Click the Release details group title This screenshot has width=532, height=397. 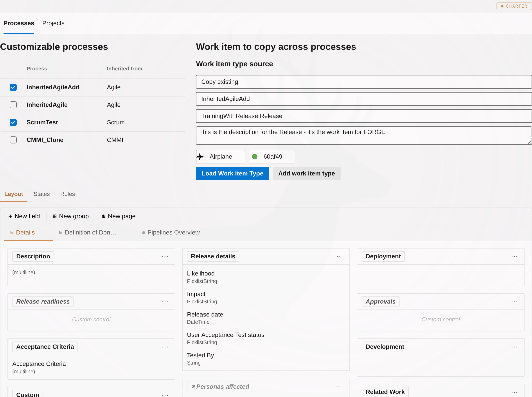pos(213,256)
